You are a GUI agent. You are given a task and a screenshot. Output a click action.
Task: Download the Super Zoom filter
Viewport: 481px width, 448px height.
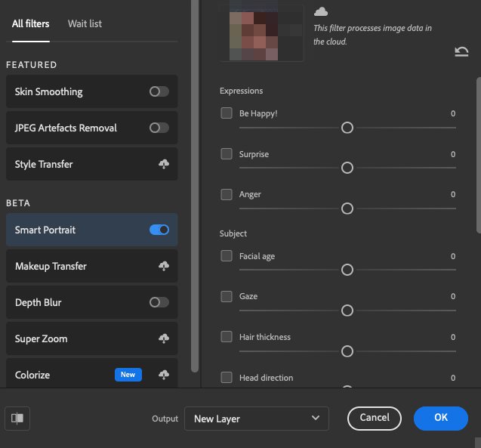pos(163,338)
